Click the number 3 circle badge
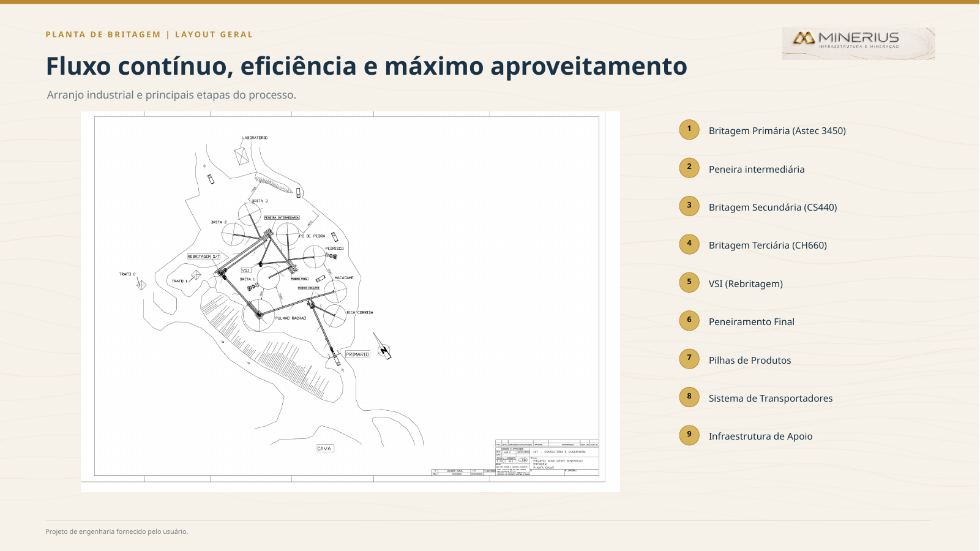Screen dimensions: 980x551 [689, 206]
